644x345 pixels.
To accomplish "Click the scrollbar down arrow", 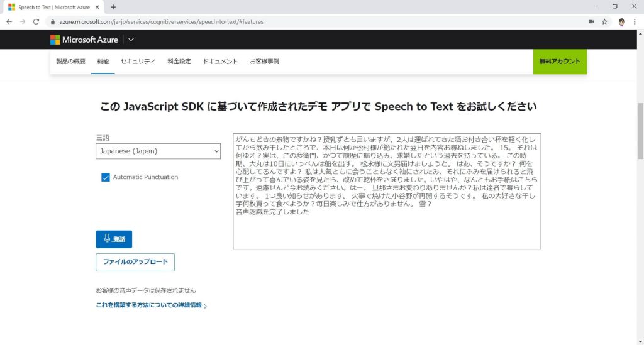I will click(640, 341).
